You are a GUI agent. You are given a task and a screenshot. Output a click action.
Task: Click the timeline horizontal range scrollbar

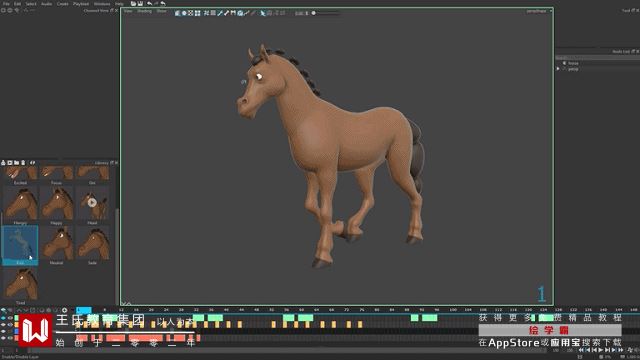[x=286, y=350]
